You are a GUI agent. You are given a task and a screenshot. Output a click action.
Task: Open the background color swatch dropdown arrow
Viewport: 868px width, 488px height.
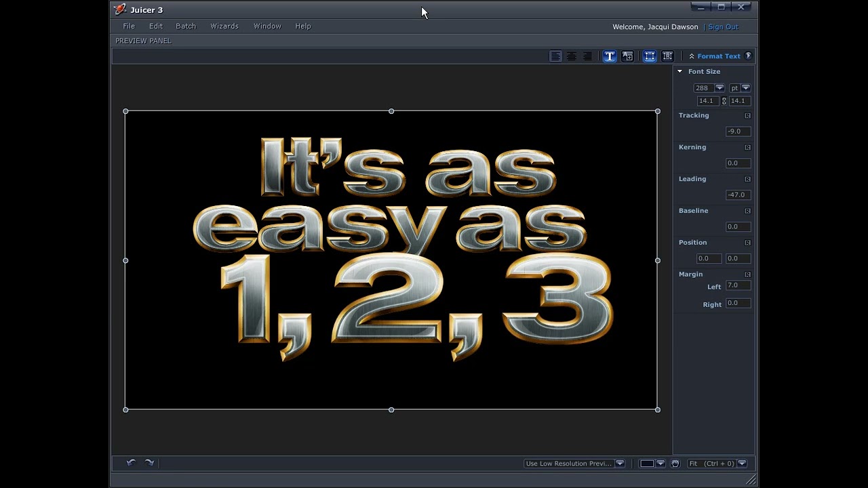(660, 464)
